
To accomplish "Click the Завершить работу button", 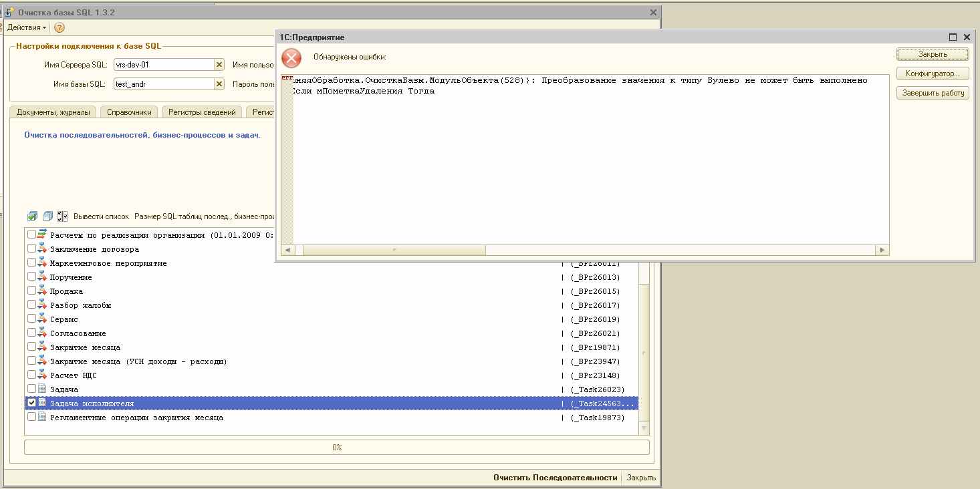I will (x=933, y=93).
